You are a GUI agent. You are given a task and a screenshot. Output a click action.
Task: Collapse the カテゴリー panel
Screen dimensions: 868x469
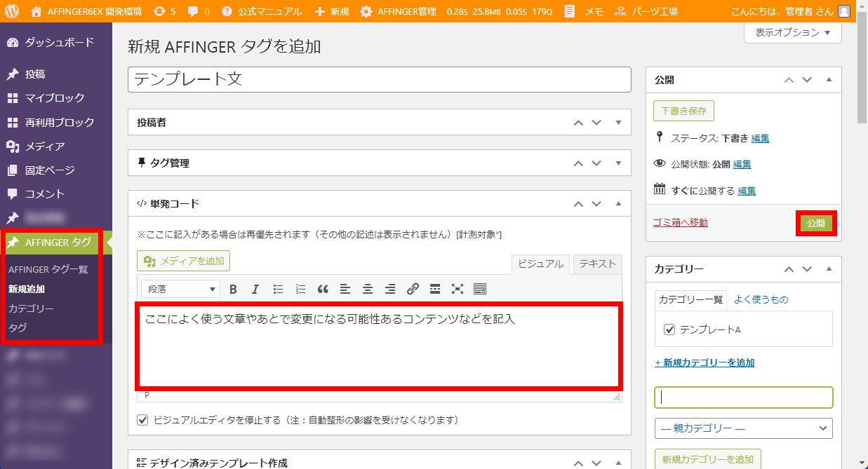(829, 269)
